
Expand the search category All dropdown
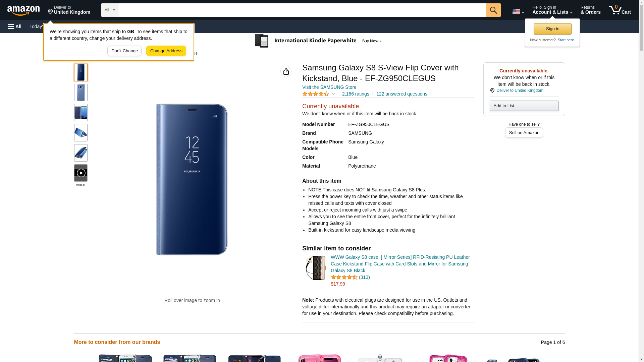pos(109,10)
